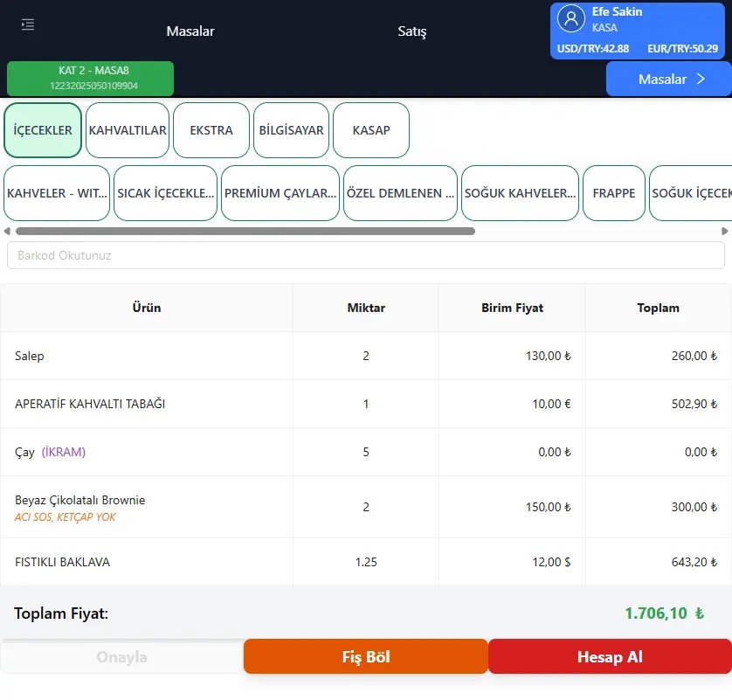Click the blue Masalar arrow button
The width and height of the screenshot is (732, 700).
coord(668,79)
